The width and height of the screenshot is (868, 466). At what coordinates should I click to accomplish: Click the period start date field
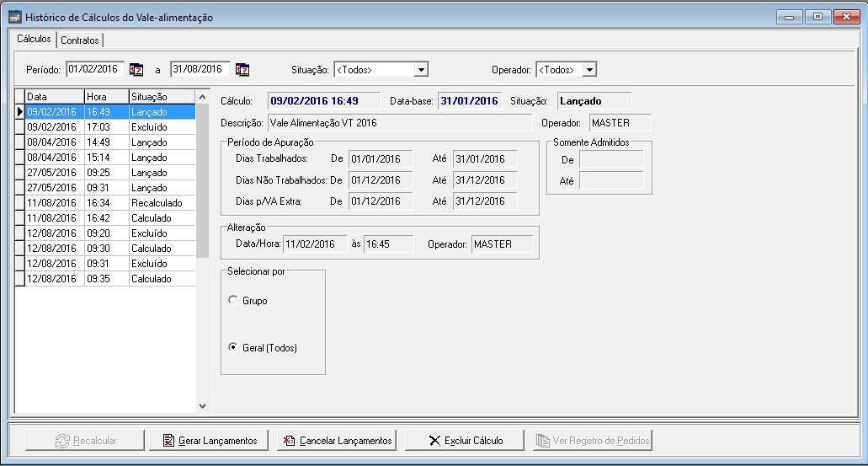pyautogui.click(x=95, y=69)
